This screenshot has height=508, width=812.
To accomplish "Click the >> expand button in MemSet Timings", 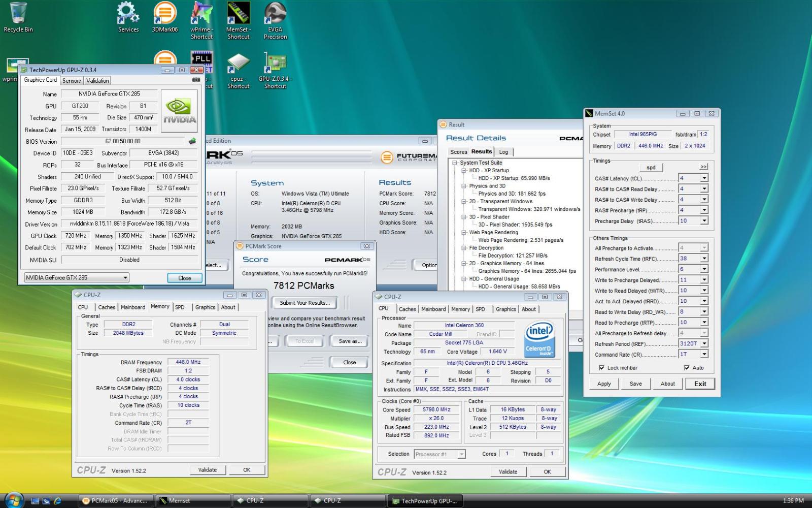I will (x=703, y=167).
